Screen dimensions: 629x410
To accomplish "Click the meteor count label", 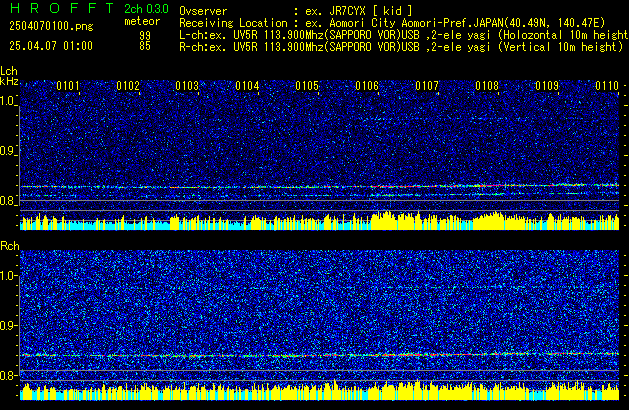I will [142, 21].
